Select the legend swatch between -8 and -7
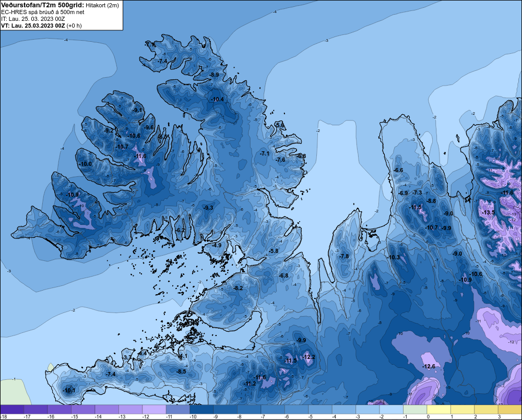Image resolution: width=522 pixels, height=420 pixels. pyautogui.click(x=249, y=409)
